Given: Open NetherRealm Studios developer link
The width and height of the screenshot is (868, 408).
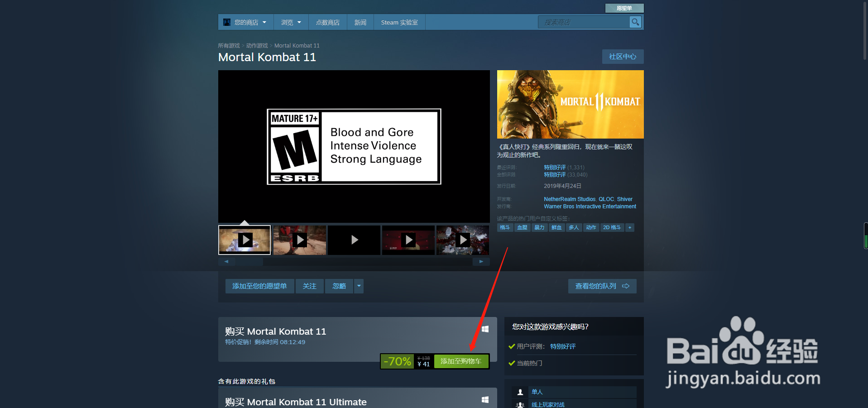Looking at the screenshot, I should [x=570, y=199].
